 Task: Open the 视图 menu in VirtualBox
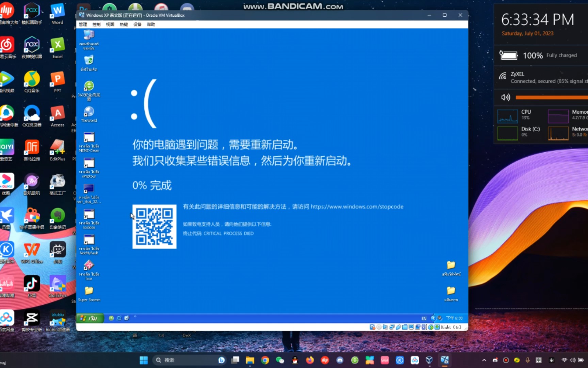(x=110, y=25)
